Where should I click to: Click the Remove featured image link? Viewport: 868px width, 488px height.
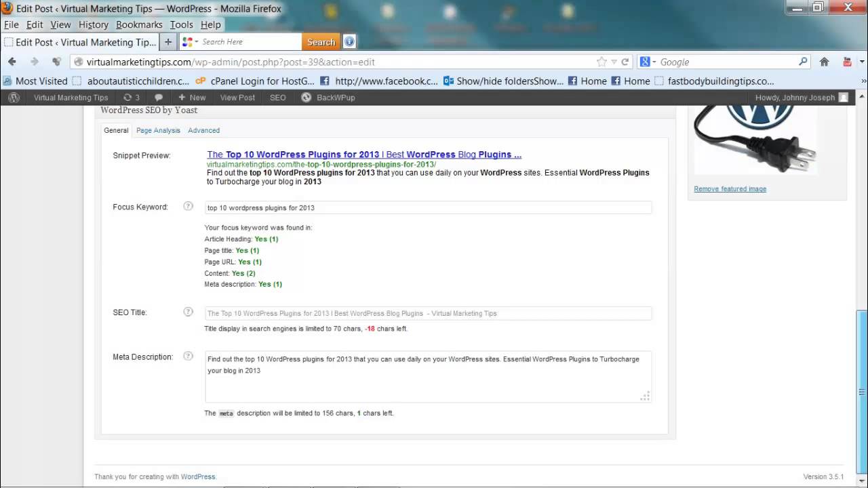point(730,189)
